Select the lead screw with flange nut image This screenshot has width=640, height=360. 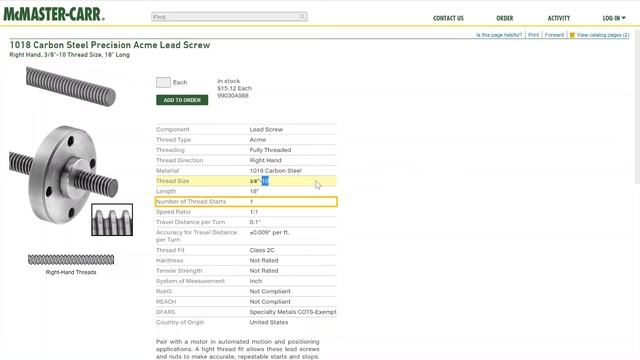tap(63, 175)
